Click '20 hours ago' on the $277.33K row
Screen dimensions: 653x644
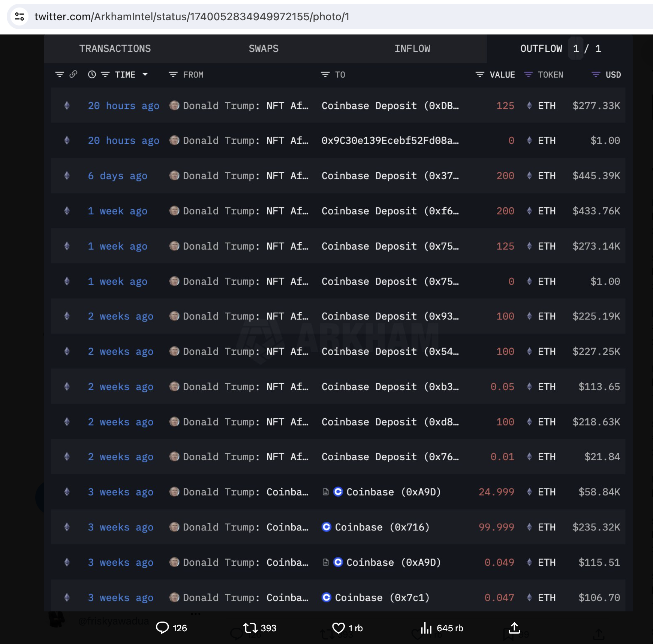(124, 106)
